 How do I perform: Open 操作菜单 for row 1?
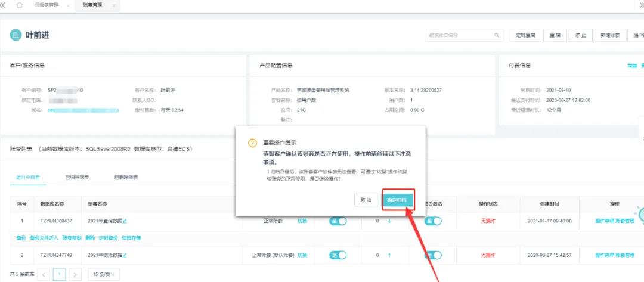[604, 221]
